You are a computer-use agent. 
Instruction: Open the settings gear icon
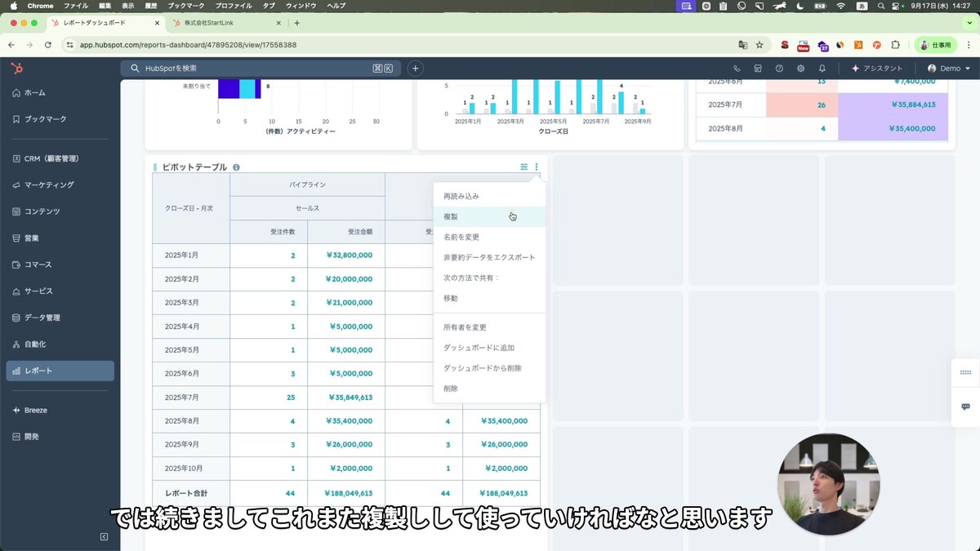coord(800,69)
